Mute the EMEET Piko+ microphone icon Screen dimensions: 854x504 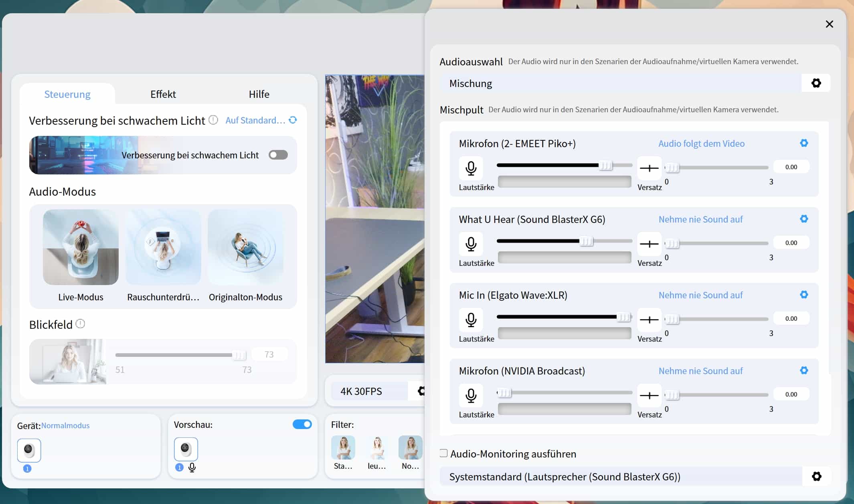[471, 168]
